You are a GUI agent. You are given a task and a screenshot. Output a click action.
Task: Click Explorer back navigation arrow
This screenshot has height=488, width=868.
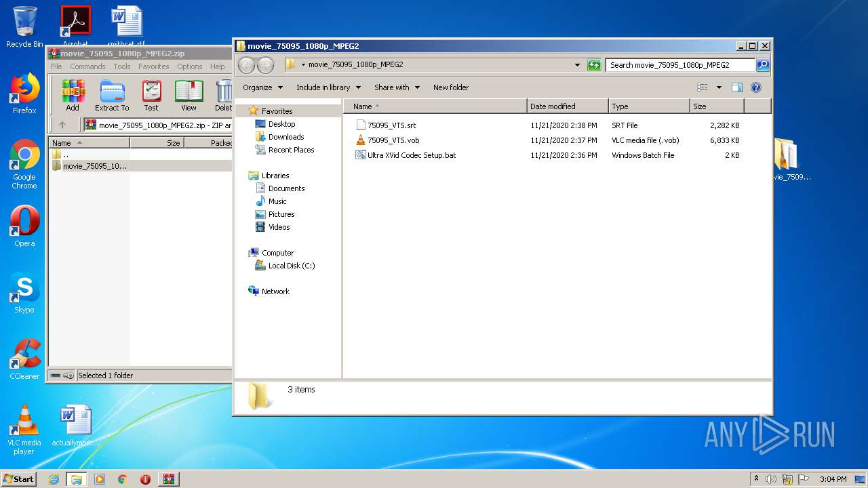pyautogui.click(x=246, y=65)
